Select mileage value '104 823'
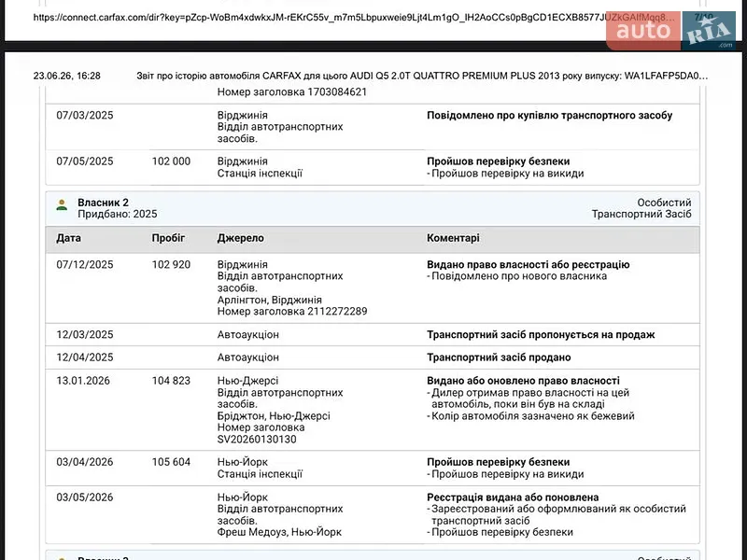This screenshot has width=747, height=560. click(x=171, y=381)
